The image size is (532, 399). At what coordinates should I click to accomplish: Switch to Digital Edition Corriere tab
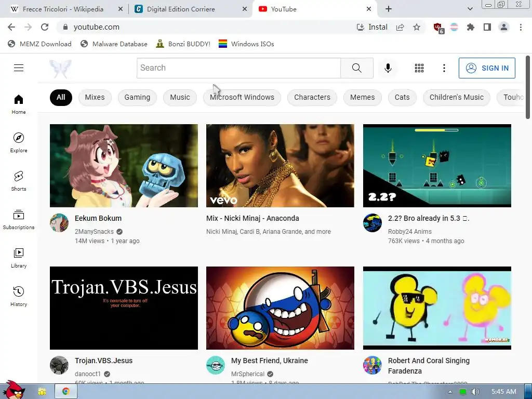(181, 9)
